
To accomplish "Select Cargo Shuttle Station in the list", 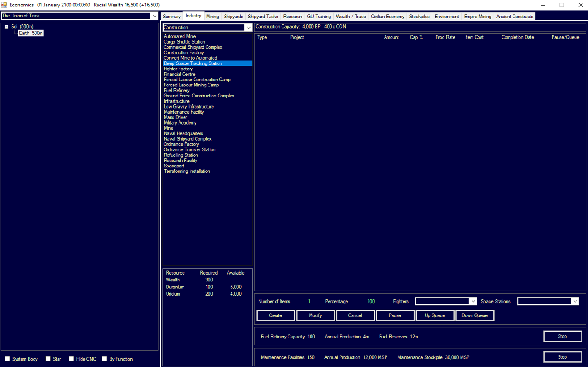I will click(x=184, y=42).
